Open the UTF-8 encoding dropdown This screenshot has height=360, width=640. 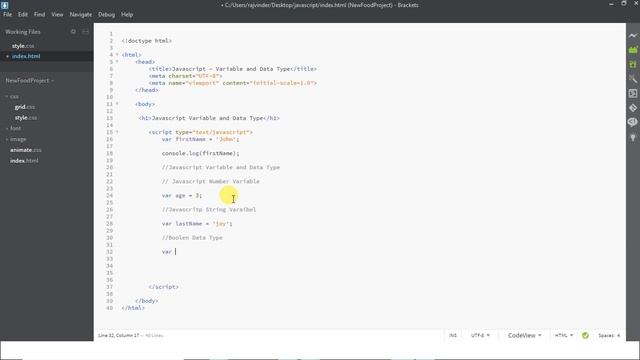tap(480, 335)
